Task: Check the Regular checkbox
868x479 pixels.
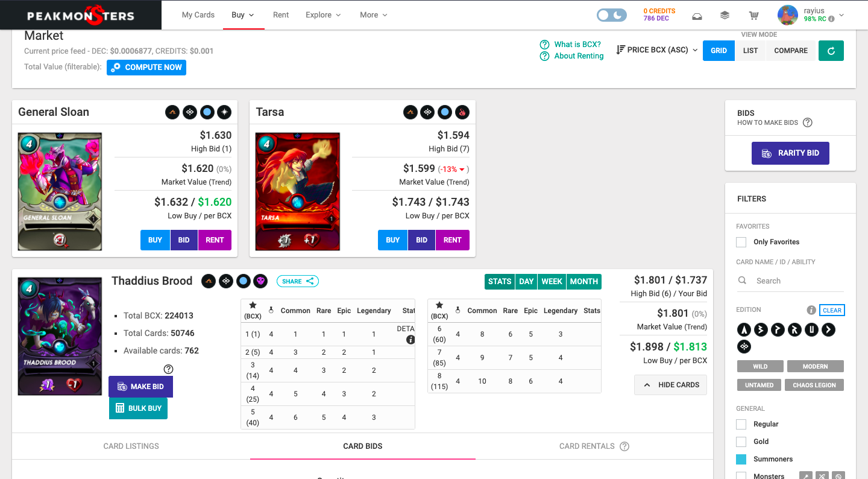Action: click(741, 424)
